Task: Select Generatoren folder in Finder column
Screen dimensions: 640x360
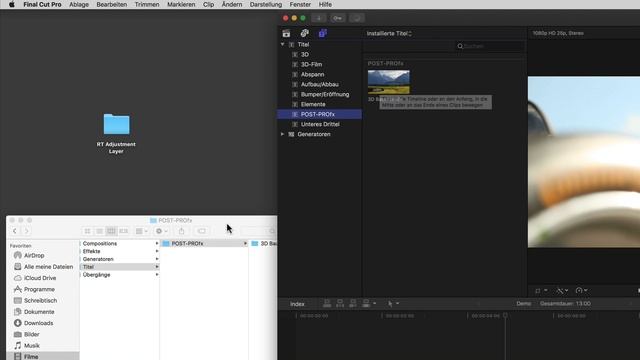Action: tap(120, 259)
